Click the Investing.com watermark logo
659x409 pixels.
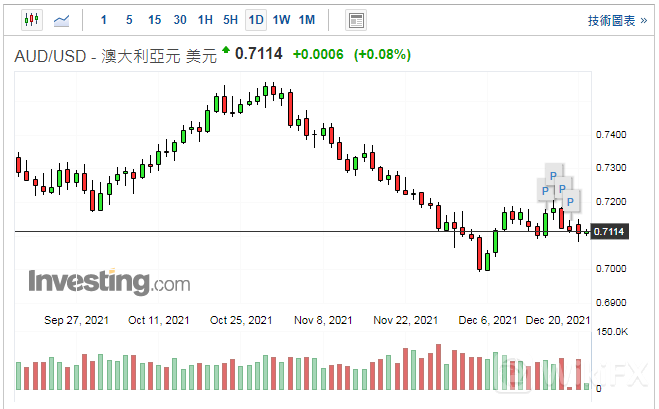tap(108, 282)
